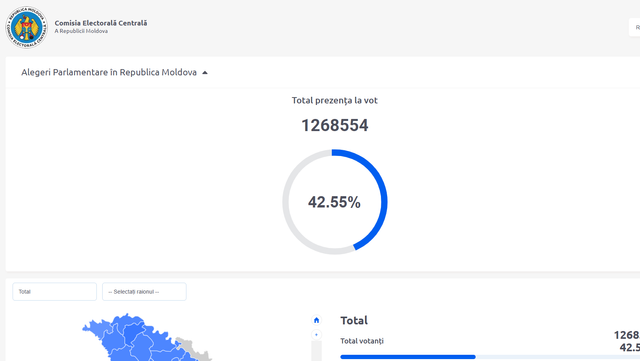
Task: Open the Total filter dropdown
Action: [55, 292]
